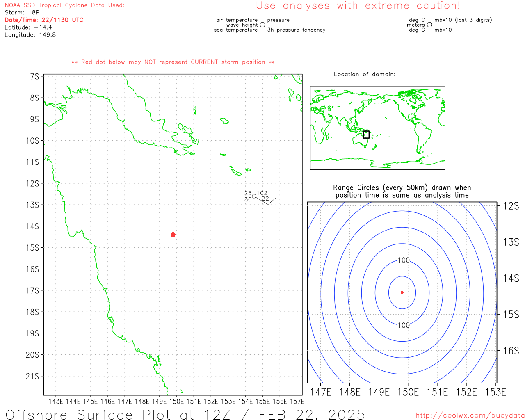This screenshot has width=525, height=420.
Task: Click the buoy station circle near 155E
Action: tap(254, 196)
